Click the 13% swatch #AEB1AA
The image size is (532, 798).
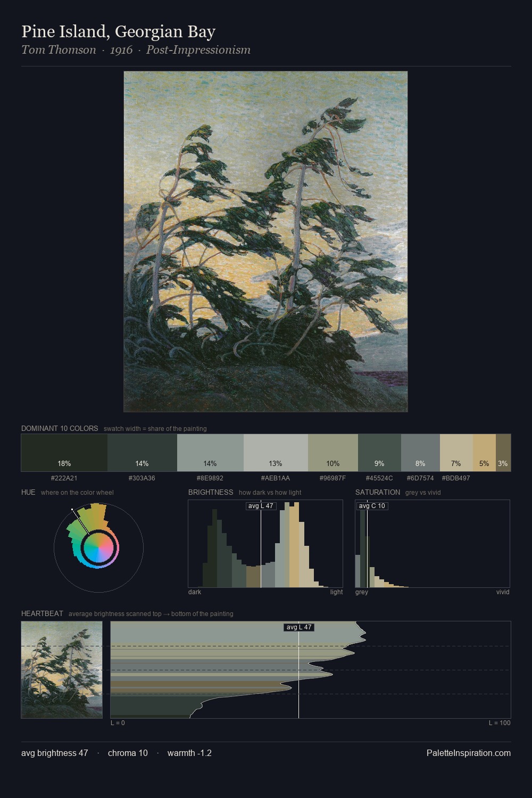click(x=276, y=453)
